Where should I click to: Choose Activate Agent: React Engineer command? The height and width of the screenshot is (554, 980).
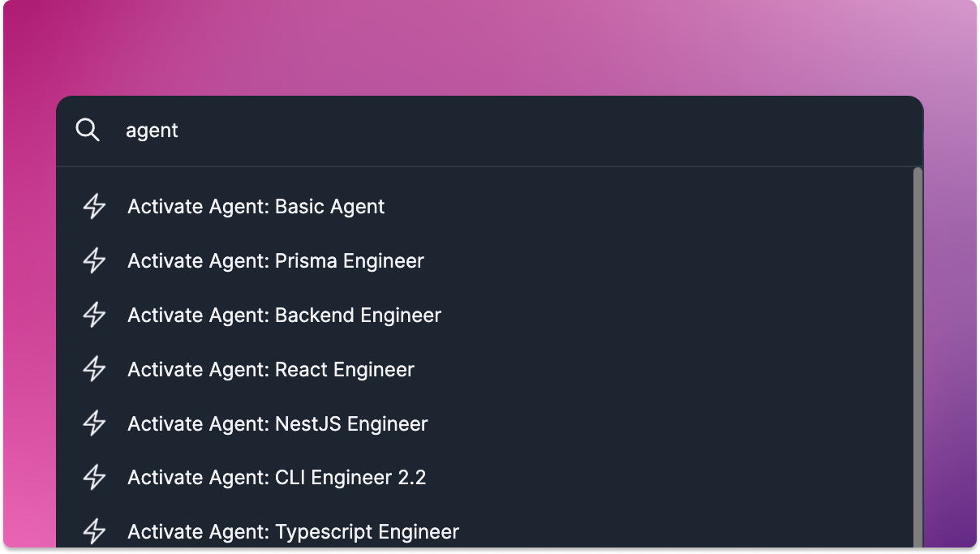click(x=484, y=369)
